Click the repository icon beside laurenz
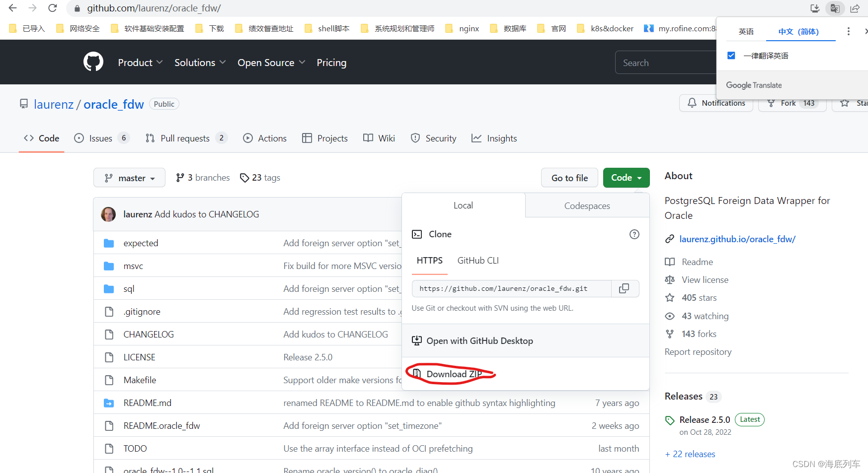The height and width of the screenshot is (473, 868). pos(24,104)
